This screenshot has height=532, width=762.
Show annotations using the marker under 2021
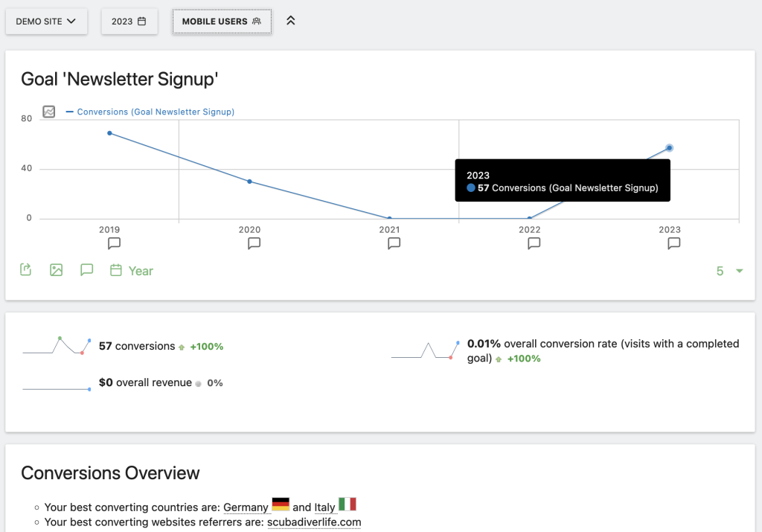pos(394,243)
